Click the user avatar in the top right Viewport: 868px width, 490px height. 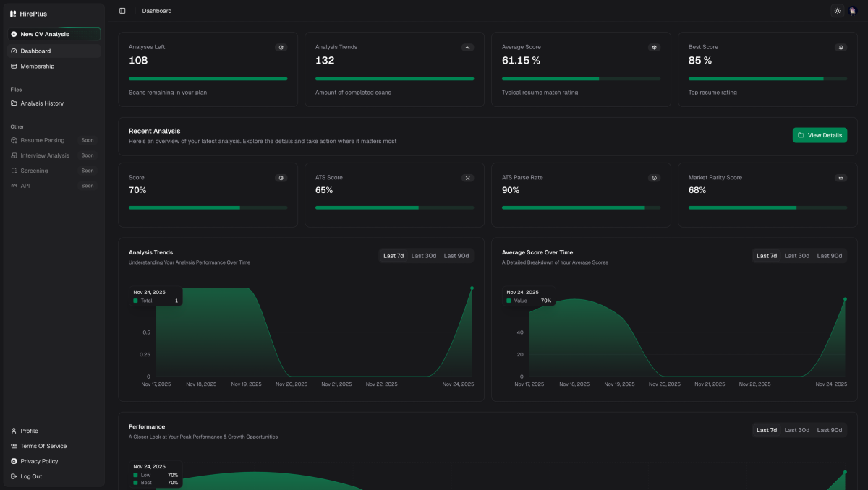854,10
